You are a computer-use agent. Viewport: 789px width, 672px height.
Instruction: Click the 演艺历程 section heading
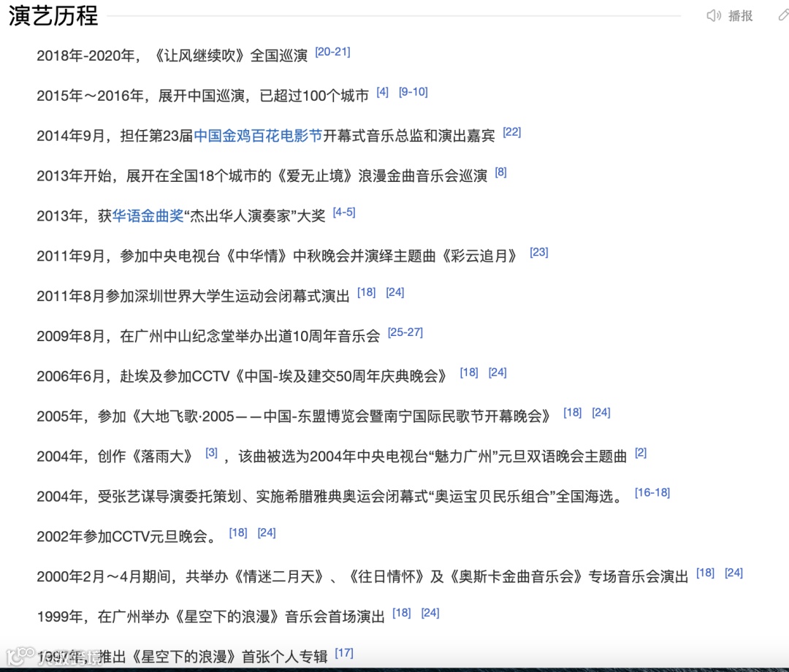tap(53, 15)
